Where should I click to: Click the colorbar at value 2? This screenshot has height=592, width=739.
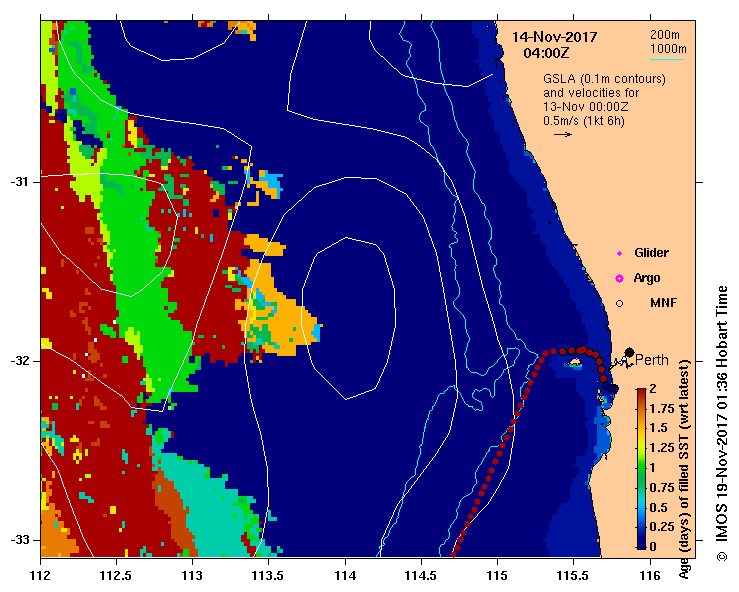[640, 390]
